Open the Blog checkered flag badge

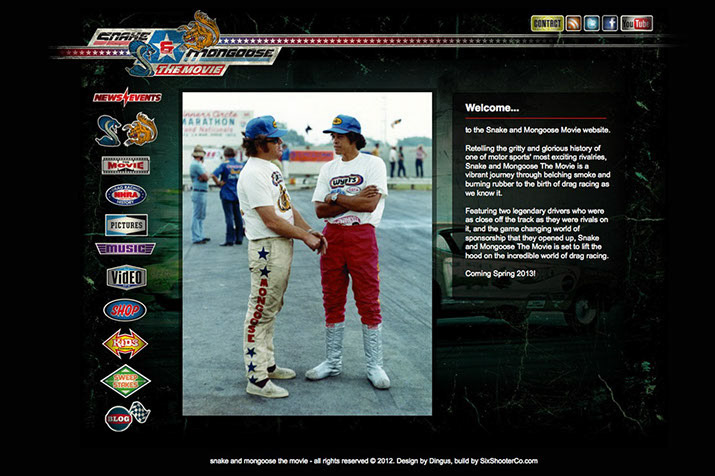127,416
